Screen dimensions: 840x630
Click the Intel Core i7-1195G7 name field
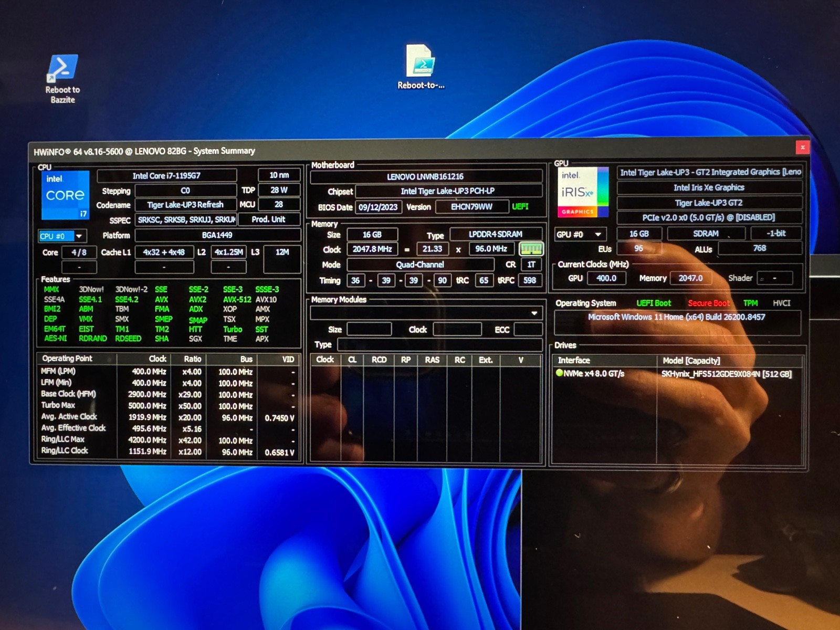tap(166, 176)
